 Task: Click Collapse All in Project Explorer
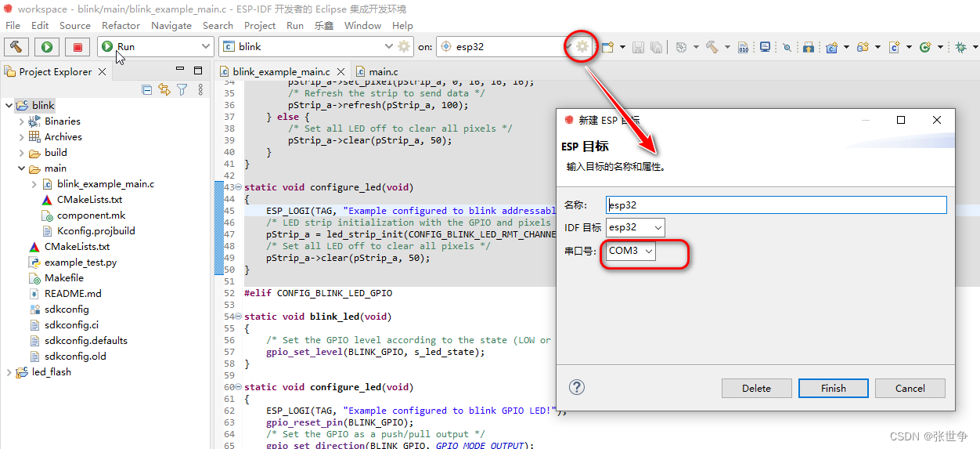pyautogui.click(x=147, y=90)
